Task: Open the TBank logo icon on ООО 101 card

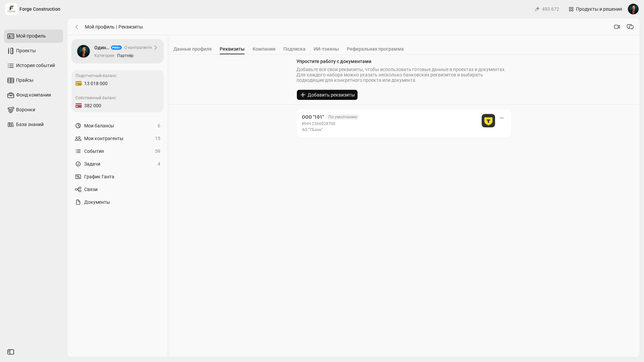Action: (488, 121)
